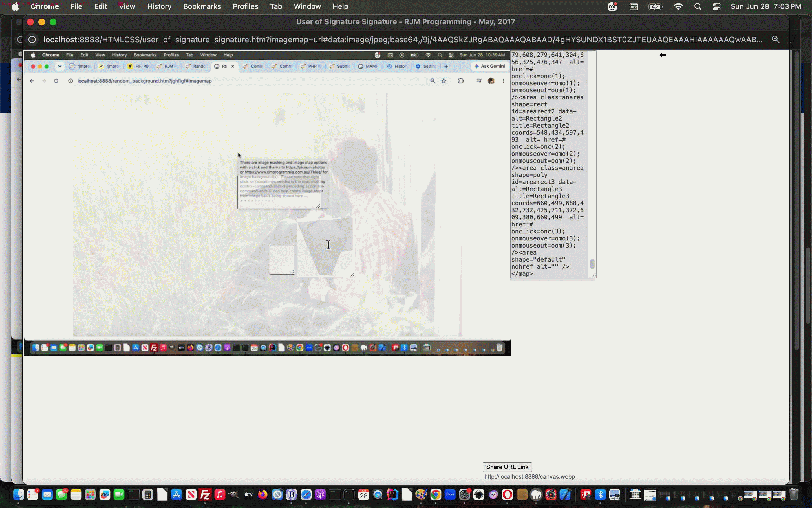Open the Apple menu
This screenshot has width=812, height=508.
[x=16, y=7]
